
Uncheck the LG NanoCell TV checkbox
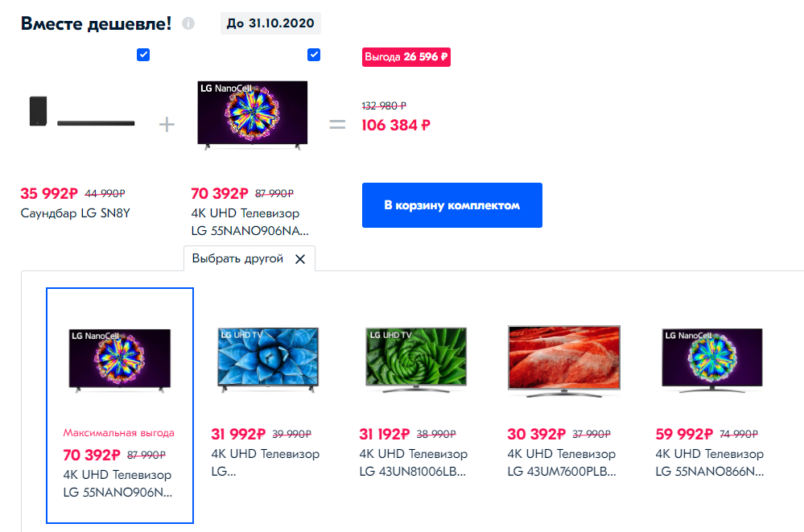click(x=314, y=55)
